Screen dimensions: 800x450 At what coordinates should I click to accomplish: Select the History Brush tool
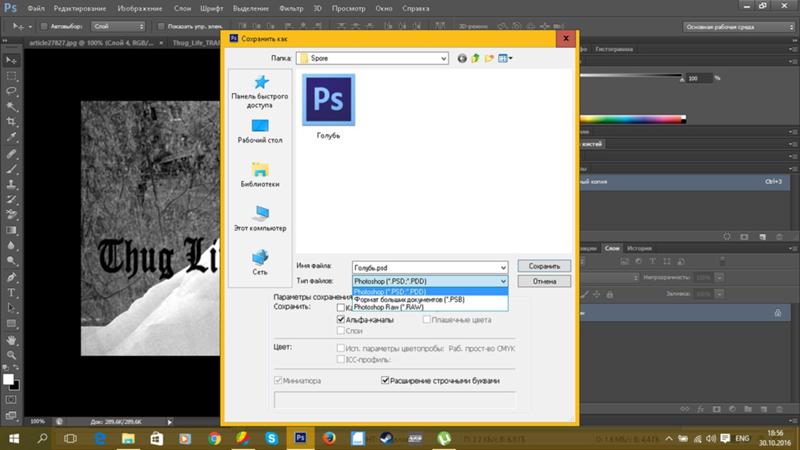tap(11, 199)
